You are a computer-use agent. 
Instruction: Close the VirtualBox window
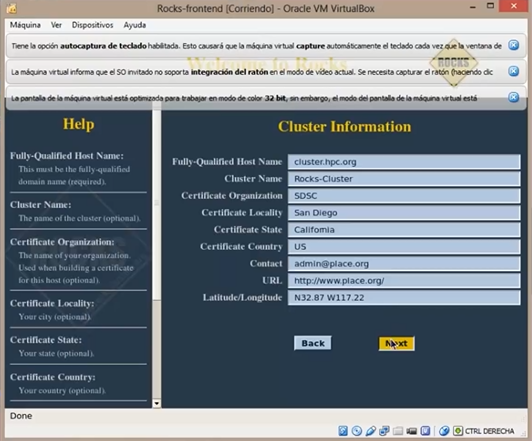click(x=514, y=6)
